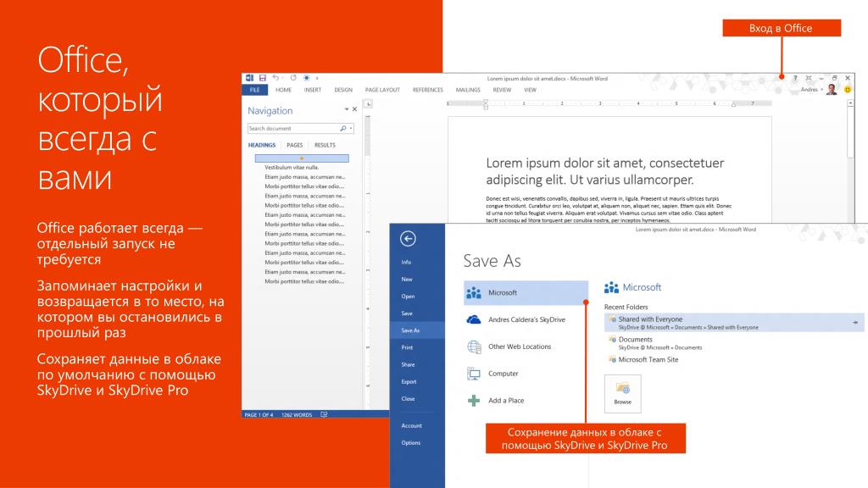Open Options in Backstage menu
868x488 pixels.
pyautogui.click(x=411, y=443)
